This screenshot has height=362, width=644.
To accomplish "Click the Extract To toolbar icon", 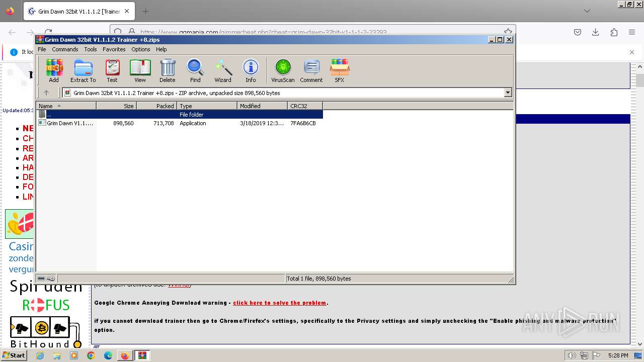I will [x=83, y=70].
